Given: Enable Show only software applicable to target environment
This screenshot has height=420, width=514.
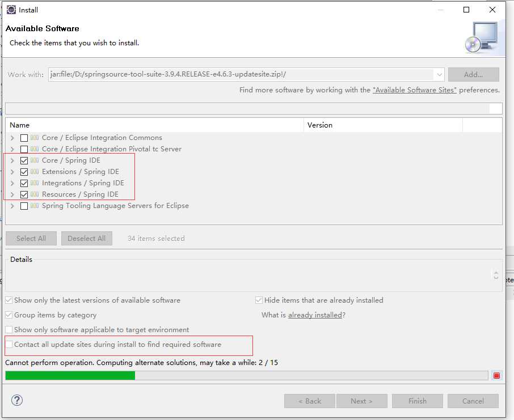Looking at the screenshot, I should point(9,329).
